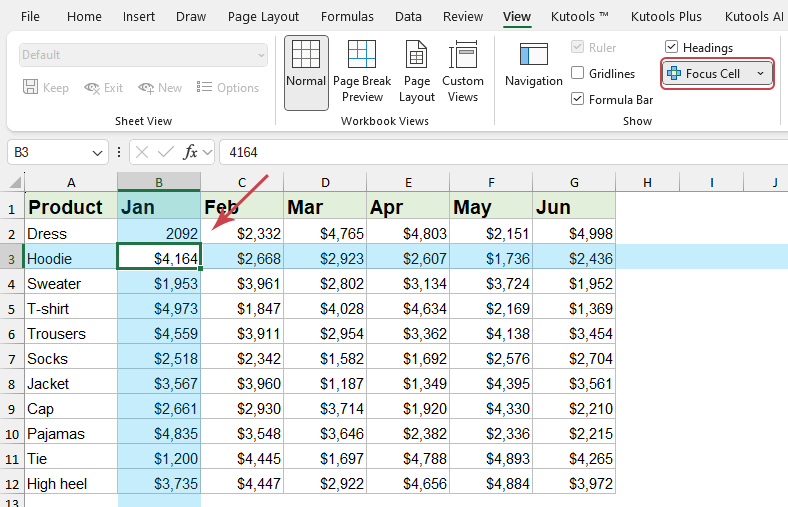Screen dimensions: 788x507
Task: Open the Sheet View Default dropdown
Action: (x=261, y=55)
